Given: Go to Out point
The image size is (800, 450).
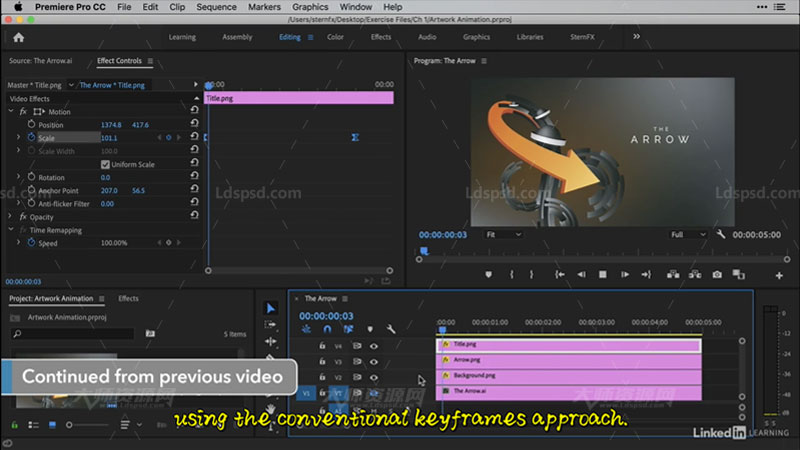Looking at the screenshot, I should pyautogui.click(x=646, y=274).
